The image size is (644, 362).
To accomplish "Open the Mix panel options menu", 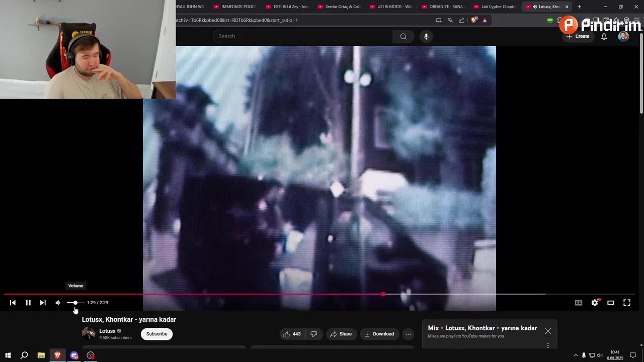I will pyautogui.click(x=548, y=345).
